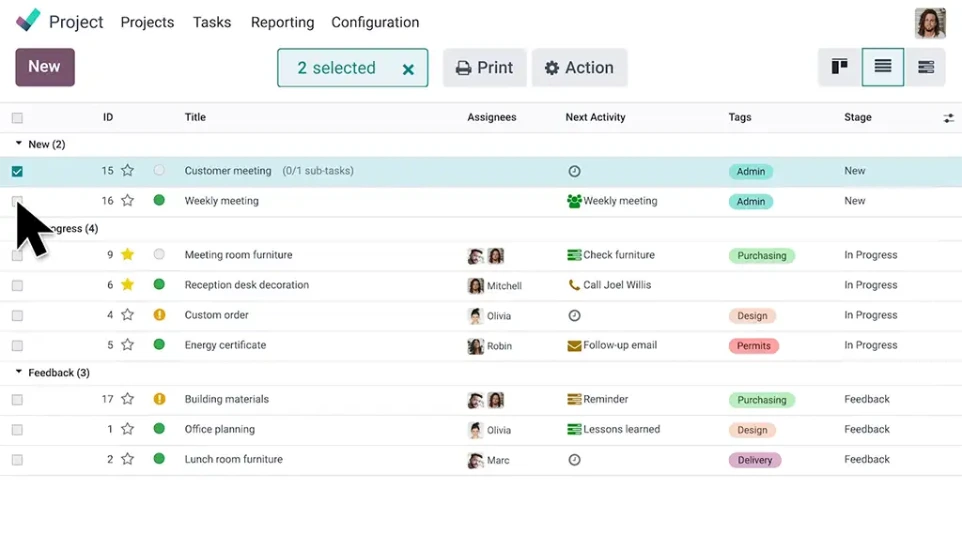Click the Project app logo
Viewport: 962px width, 549px height.
[x=29, y=21]
